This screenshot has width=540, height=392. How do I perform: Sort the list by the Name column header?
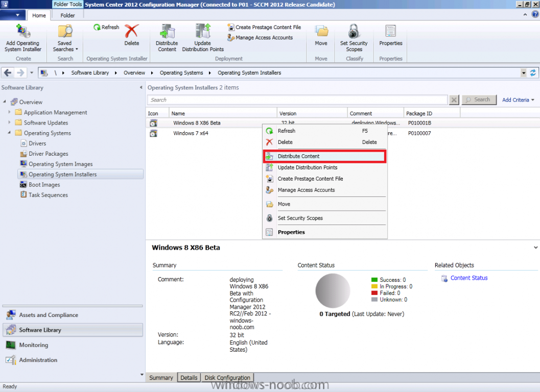223,113
